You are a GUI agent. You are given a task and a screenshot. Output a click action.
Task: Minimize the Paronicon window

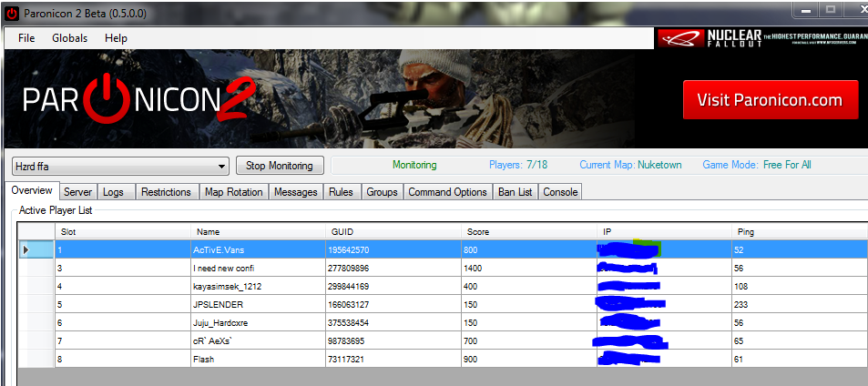coord(807,9)
